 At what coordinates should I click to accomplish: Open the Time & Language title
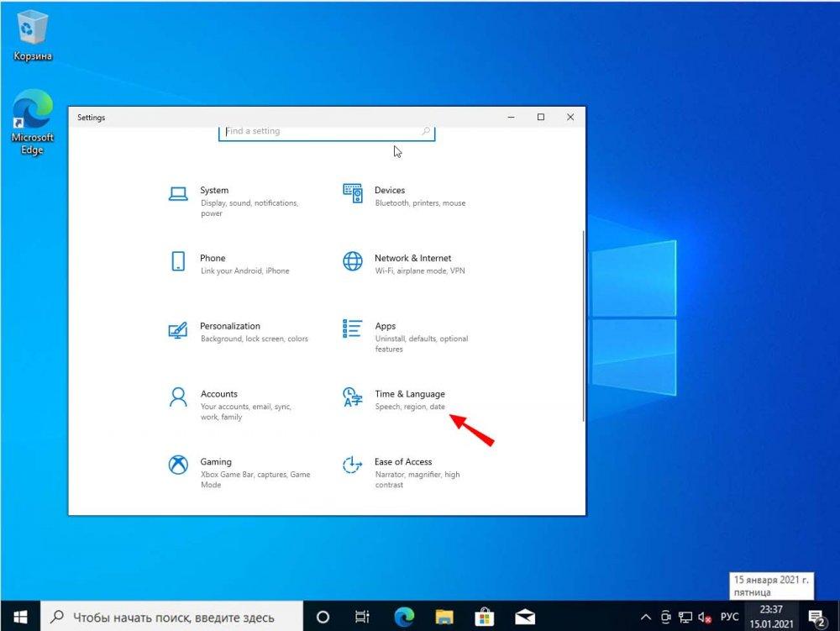point(410,394)
